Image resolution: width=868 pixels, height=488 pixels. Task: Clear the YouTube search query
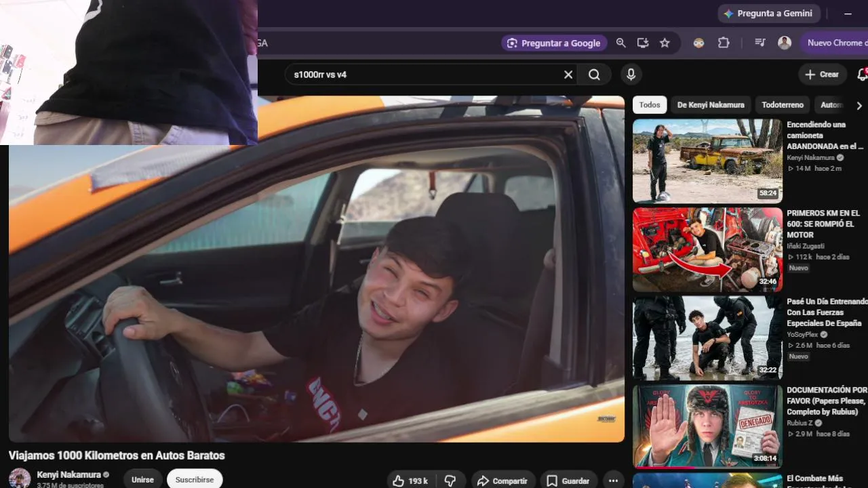click(568, 75)
